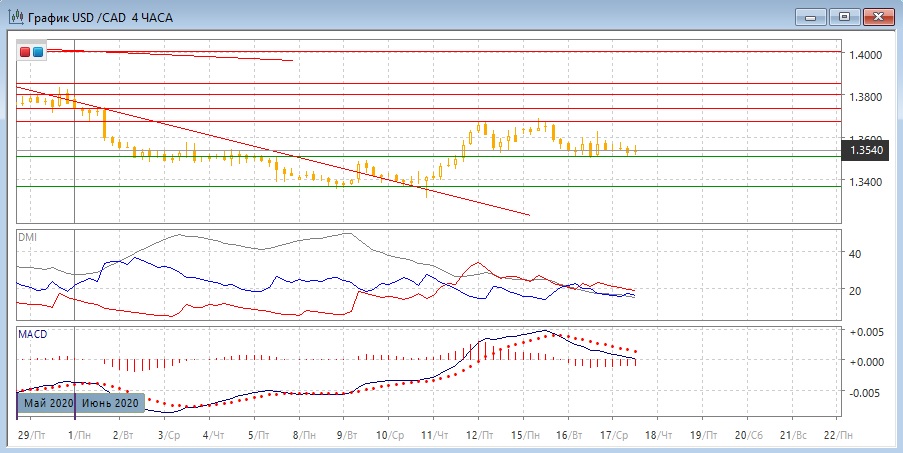Click the 29/Пт date on time axis

31,436
